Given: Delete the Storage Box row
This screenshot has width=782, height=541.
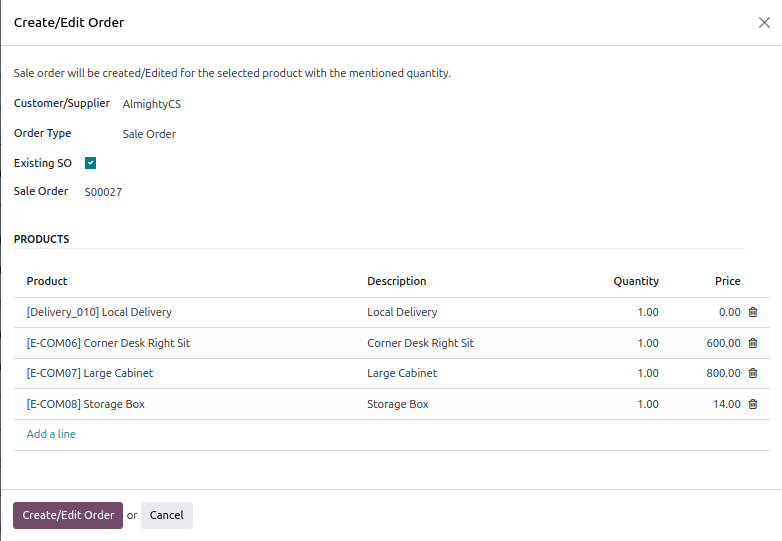Looking at the screenshot, I should pyautogui.click(x=752, y=404).
